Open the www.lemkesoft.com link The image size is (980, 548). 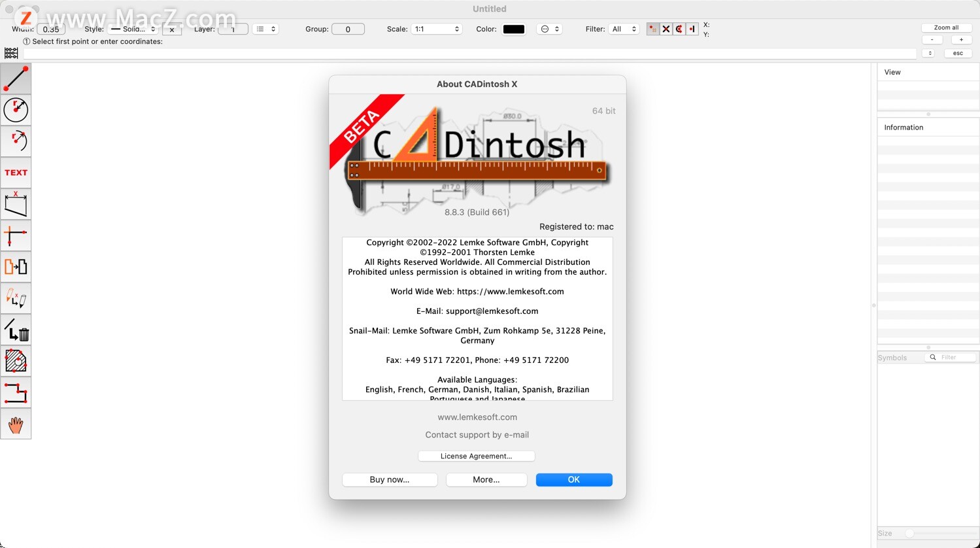tap(477, 417)
